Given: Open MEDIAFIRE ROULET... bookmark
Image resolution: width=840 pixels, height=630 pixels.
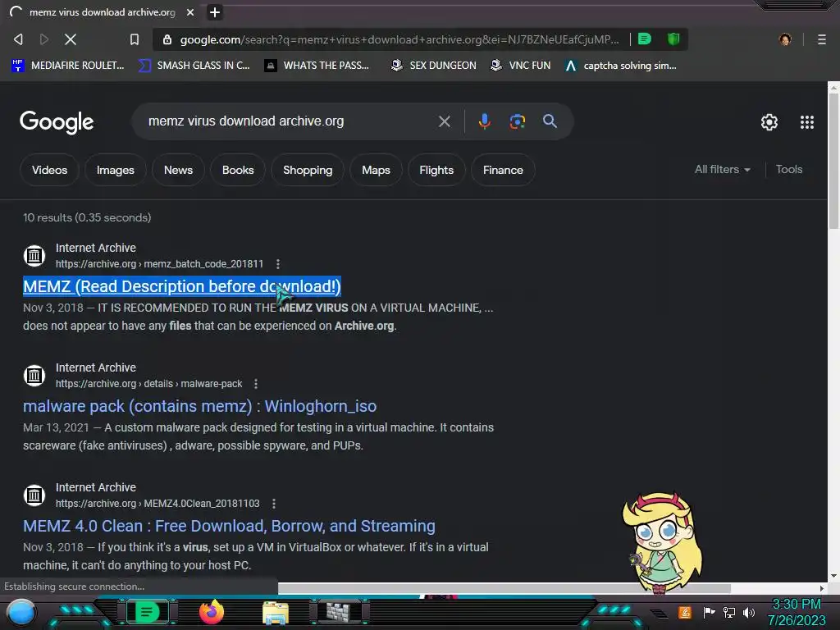Looking at the screenshot, I should pyautogui.click(x=68, y=66).
